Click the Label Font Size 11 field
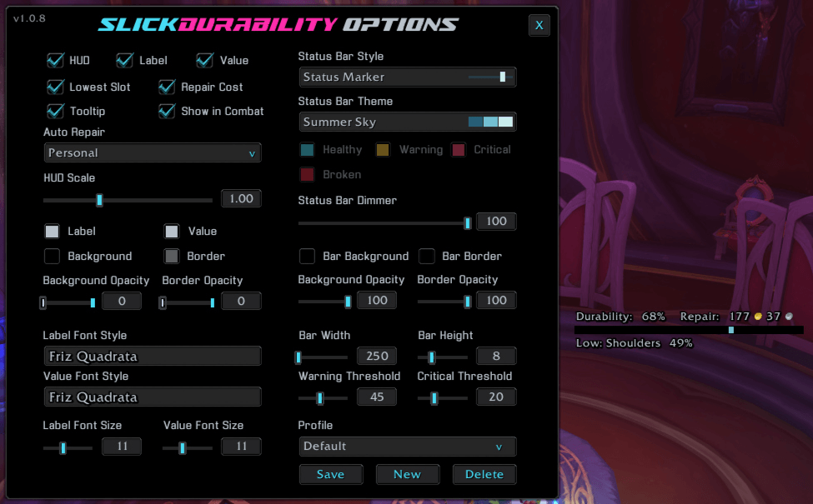Screen dimensions: 813x504 click(122, 446)
